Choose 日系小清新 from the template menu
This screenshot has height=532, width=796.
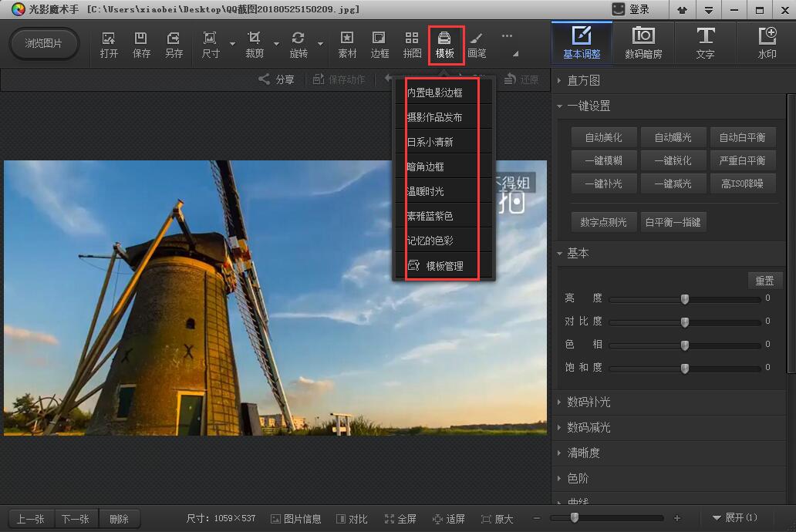click(x=432, y=141)
